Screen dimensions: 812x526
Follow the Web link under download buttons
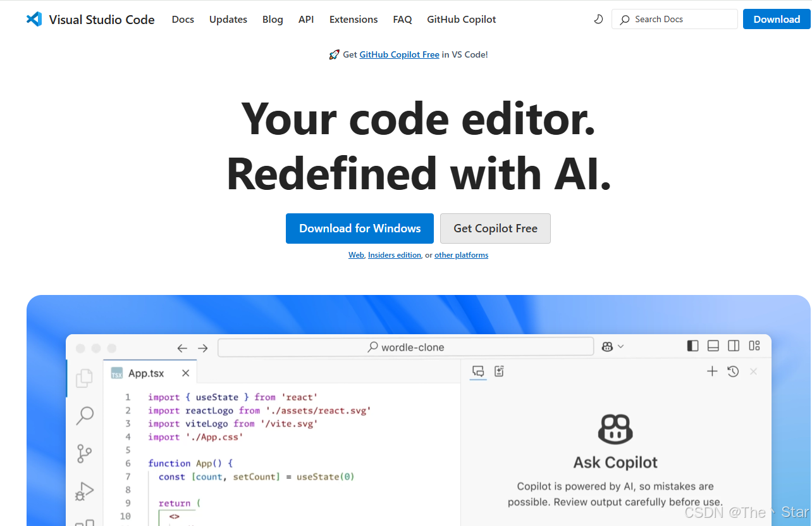pos(356,255)
